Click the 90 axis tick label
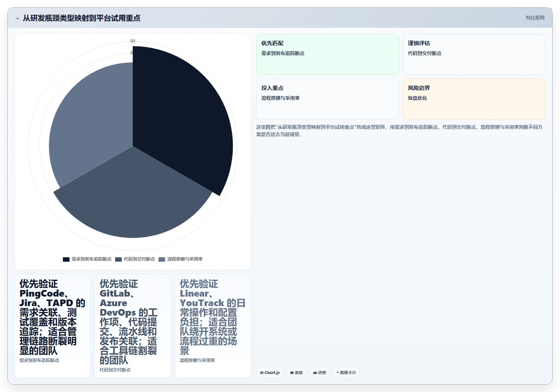The image size is (560, 392). (133, 41)
